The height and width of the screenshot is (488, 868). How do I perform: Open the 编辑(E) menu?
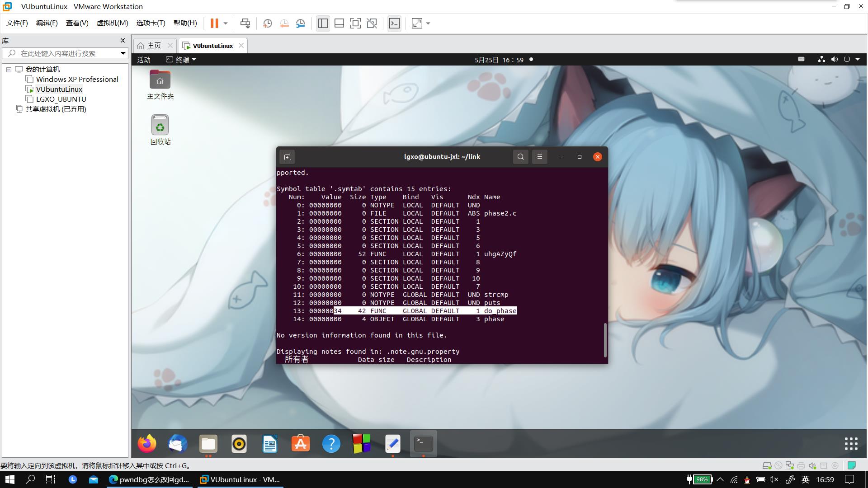[x=47, y=23]
